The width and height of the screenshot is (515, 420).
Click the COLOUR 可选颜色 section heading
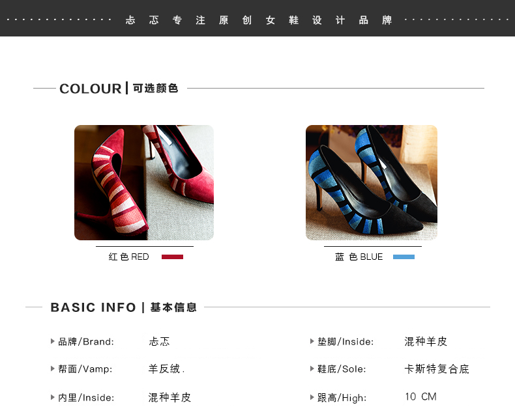point(119,89)
